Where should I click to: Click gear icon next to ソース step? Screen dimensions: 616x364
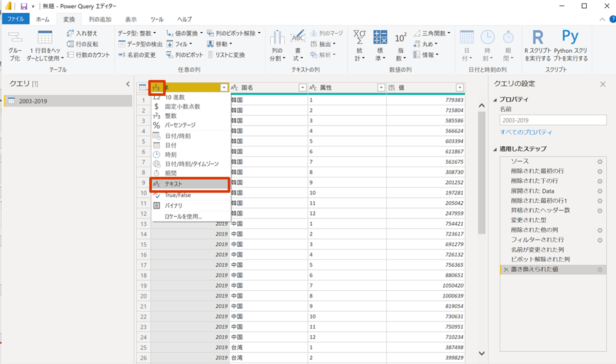pos(600,161)
